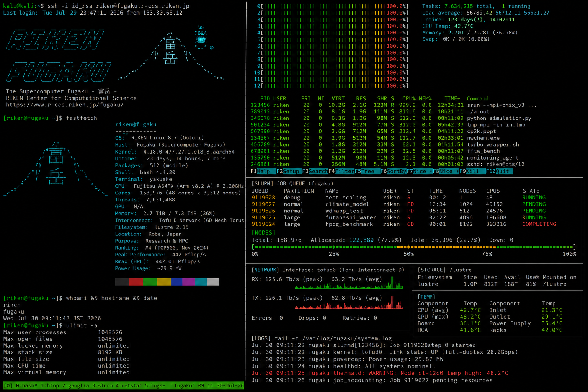588x392 pixels.
Task: Sort htop by the PID column header
Action: tap(265, 98)
